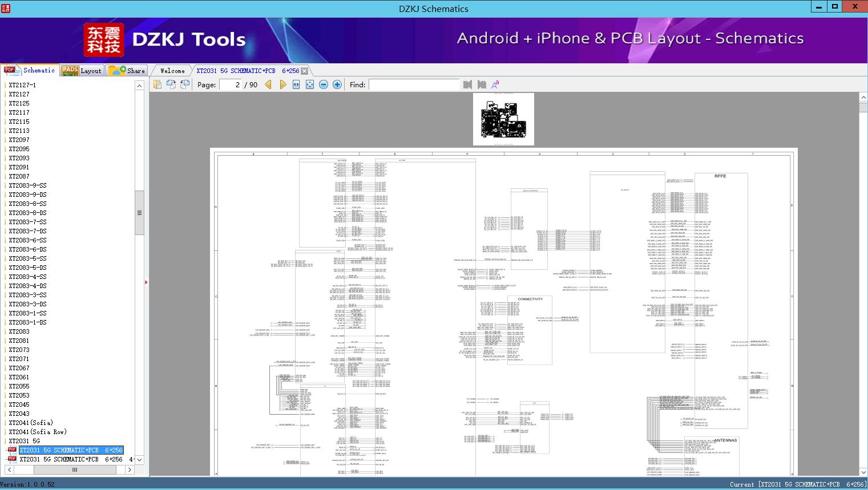Select the XT2117 model entry
868x490 pixels.
coord(19,112)
